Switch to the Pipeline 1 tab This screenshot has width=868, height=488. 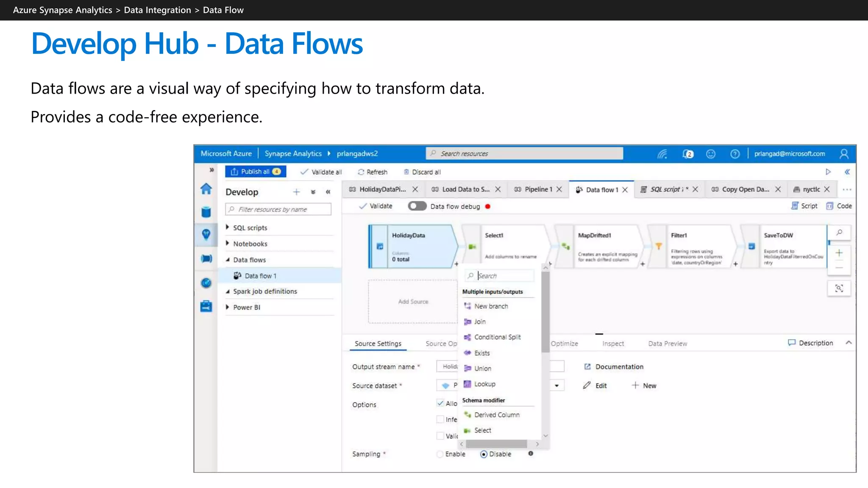click(538, 189)
